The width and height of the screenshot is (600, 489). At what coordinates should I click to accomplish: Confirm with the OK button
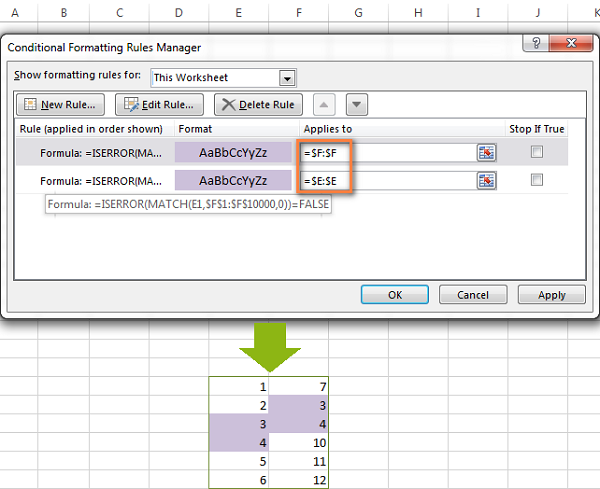click(395, 295)
